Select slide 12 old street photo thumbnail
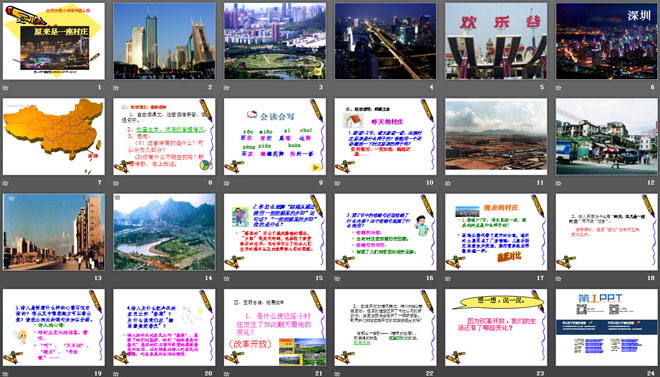 pos(607,137)
